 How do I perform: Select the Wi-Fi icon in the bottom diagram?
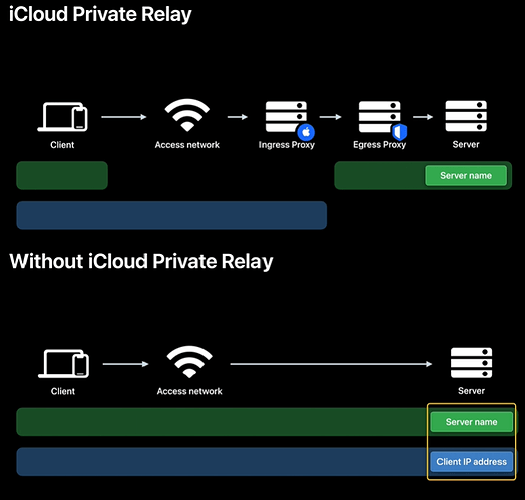pos(190,362)
